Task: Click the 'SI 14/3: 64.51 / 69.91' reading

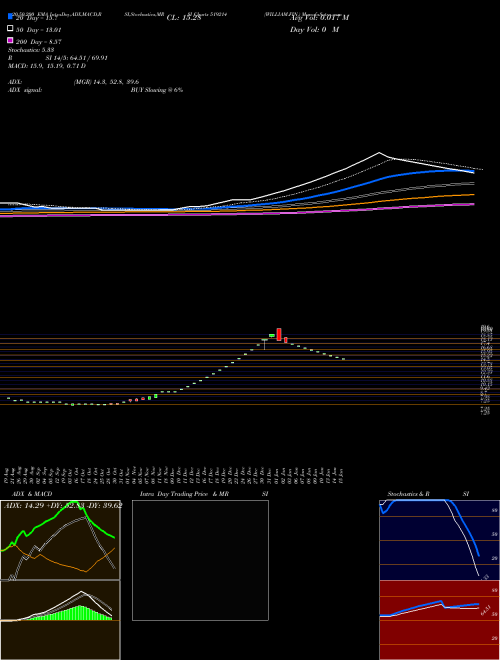Action: (x=77, y=58)
